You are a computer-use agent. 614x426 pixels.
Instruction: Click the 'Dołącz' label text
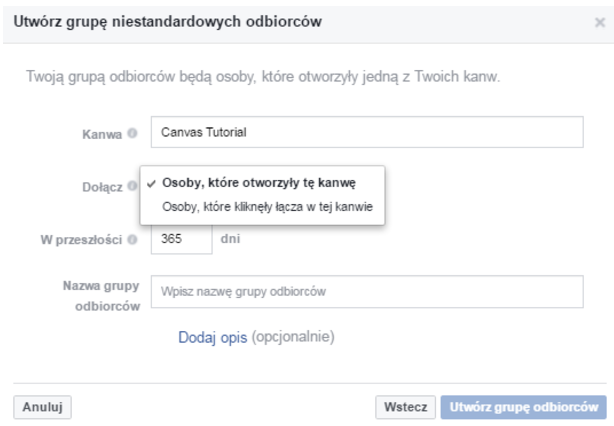coord(101,185)
